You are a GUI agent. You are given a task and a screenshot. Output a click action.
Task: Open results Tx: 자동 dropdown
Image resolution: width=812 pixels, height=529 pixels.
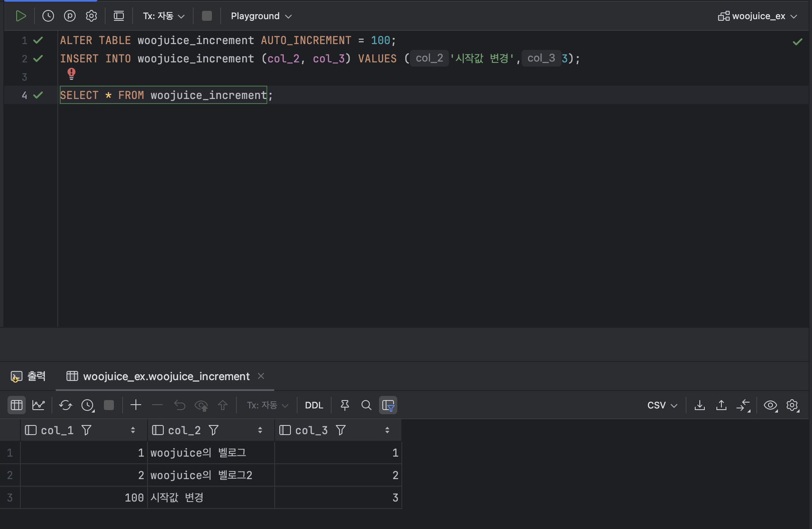tap(267, 405)
